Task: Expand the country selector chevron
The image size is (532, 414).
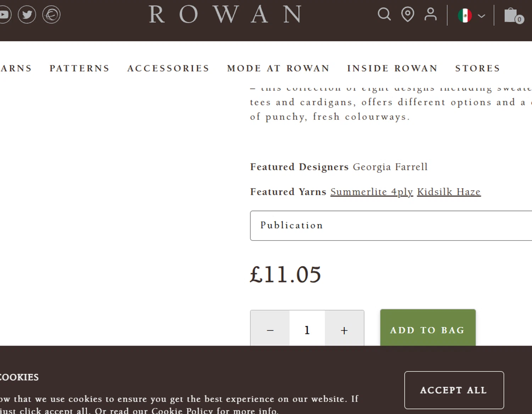Action: point(481,16)
